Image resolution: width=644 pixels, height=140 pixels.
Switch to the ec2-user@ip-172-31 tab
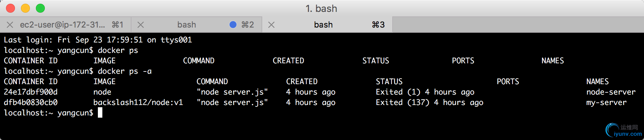[x=66, y=25]
